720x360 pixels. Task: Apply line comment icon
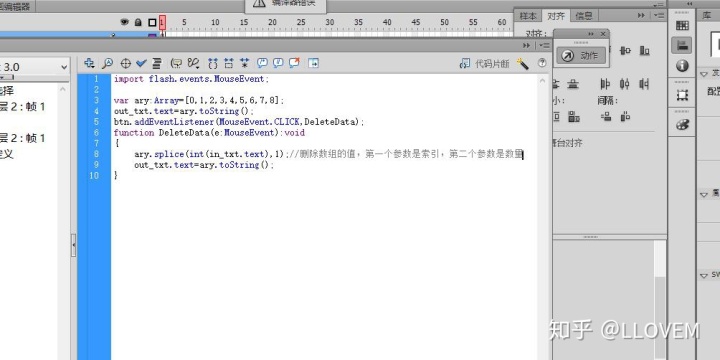tap(278, 63)
